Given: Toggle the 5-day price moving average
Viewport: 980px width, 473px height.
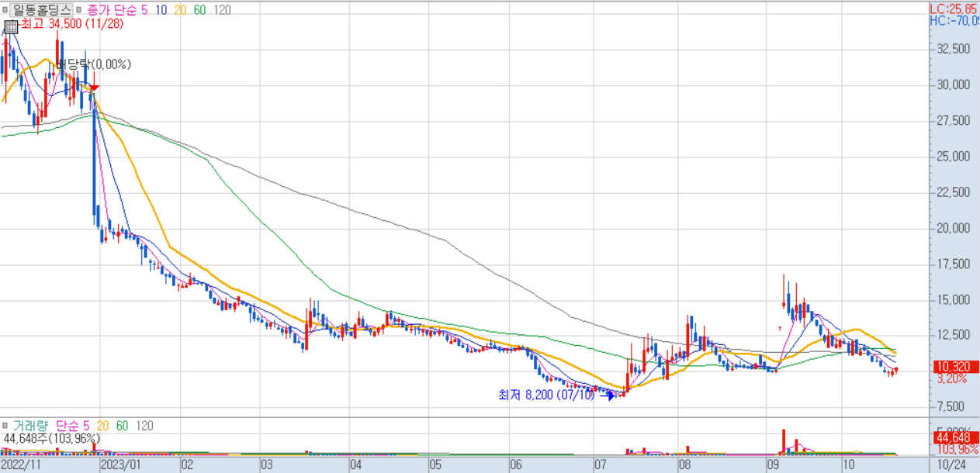Looking at the screenshot, I should (x=145, y=10).
